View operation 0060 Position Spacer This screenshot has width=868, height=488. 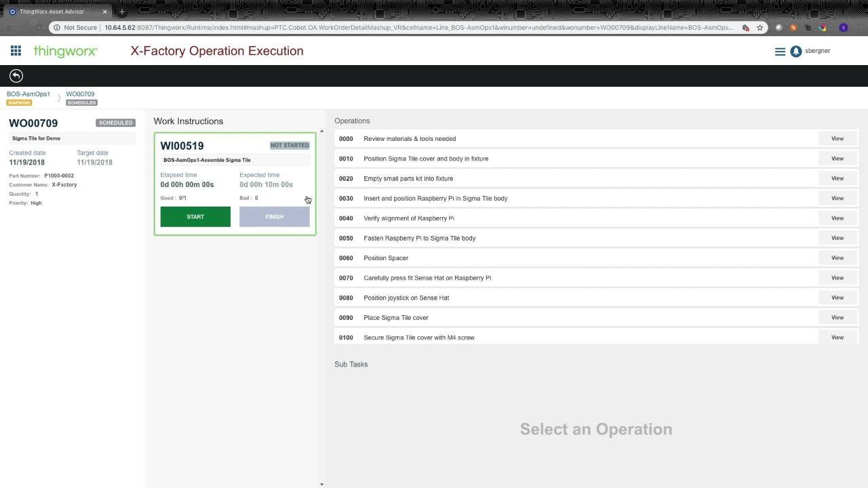[837, 258]
